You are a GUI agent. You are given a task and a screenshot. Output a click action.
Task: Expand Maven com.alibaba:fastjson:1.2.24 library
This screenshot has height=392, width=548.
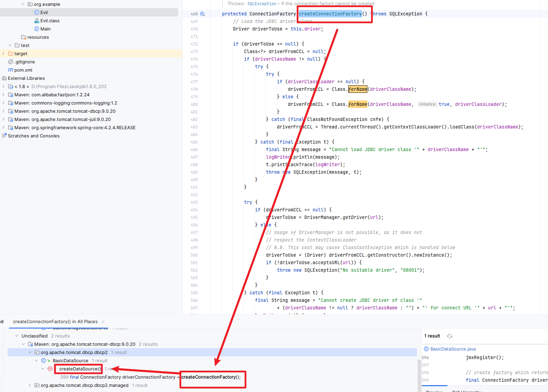(x=3, y=95)
